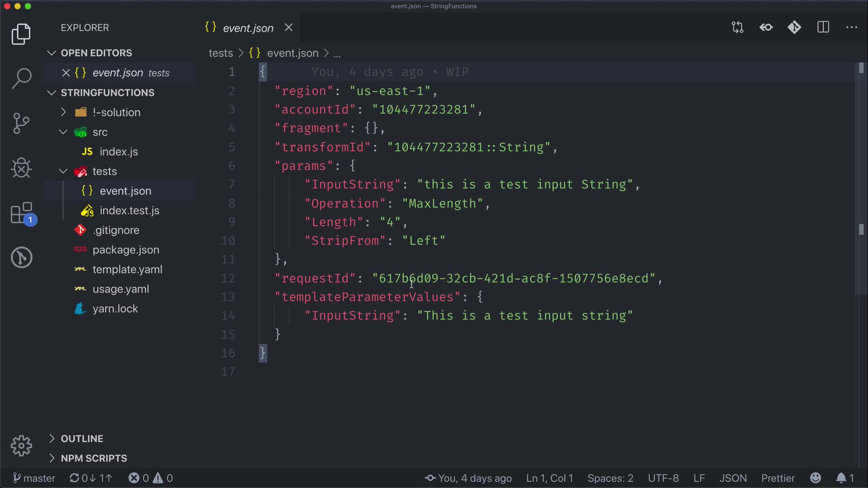Open notifications bell in status bar
The width and height of the screenshot is (868, 488).
[x=841, y=478]
